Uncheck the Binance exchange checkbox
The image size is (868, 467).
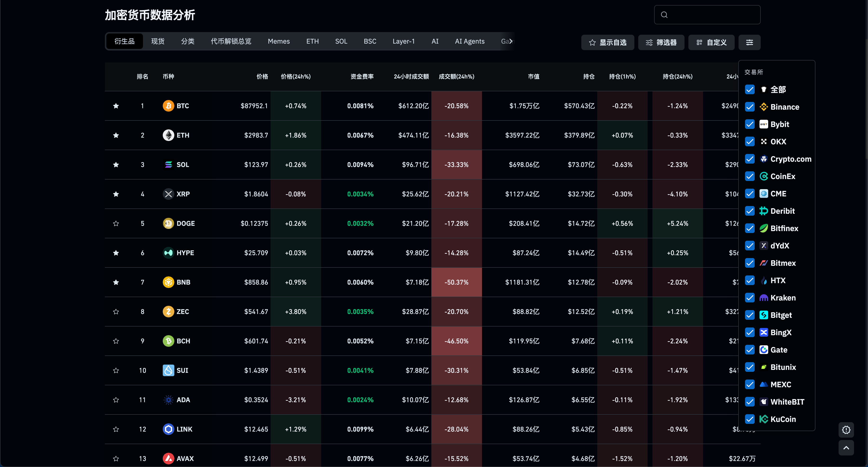click(750, 107)
